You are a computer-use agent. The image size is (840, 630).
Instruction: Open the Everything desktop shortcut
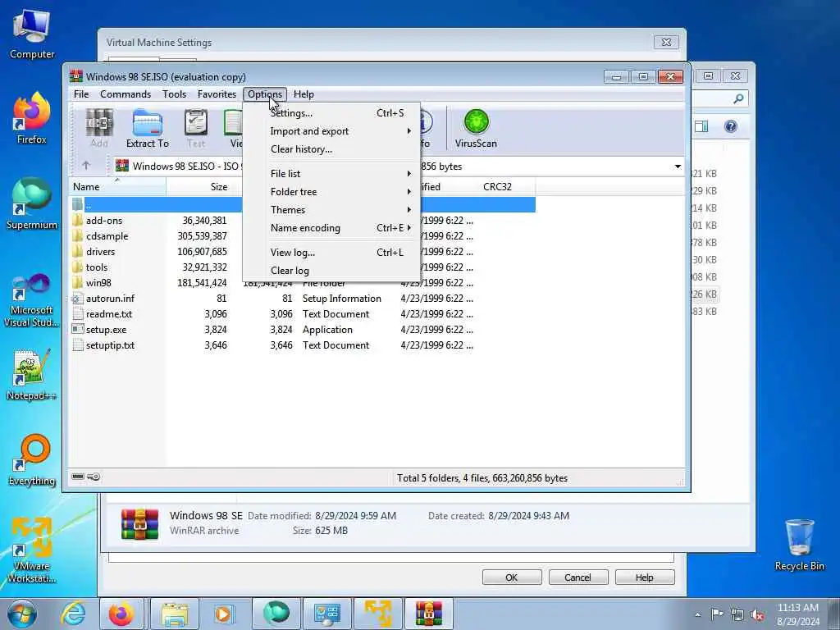tap(32, 461)
